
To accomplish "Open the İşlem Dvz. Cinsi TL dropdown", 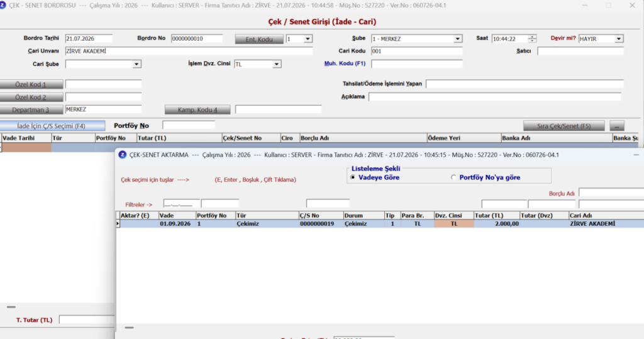I will click(x=277, y=64).
